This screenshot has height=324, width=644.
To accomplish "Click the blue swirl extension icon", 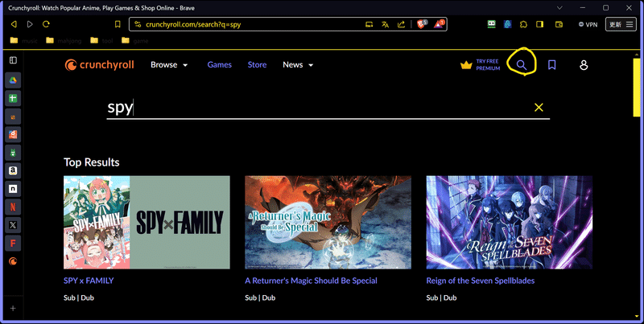I will pyautogui.click(x=508, y=24).
